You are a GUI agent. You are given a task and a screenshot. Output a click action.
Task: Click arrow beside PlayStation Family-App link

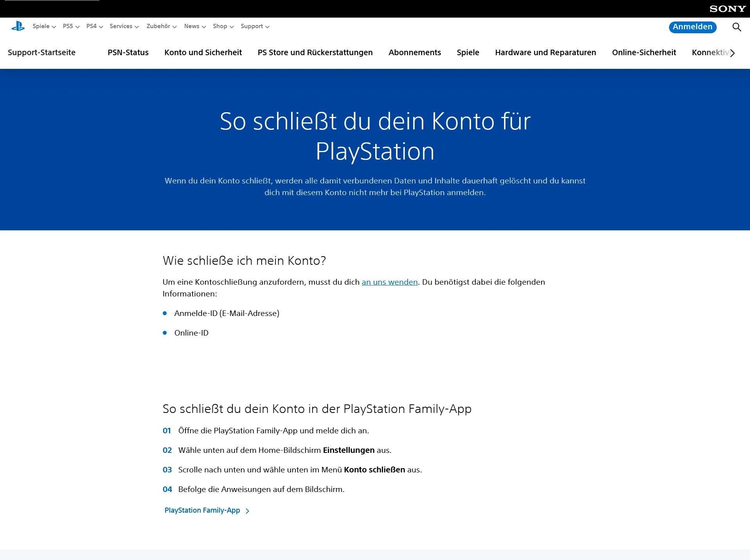247,511
